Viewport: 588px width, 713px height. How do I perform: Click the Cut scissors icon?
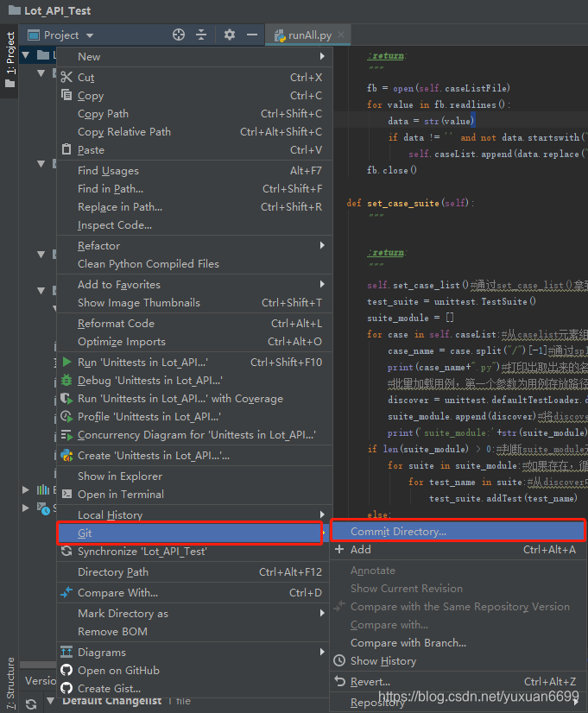coord(66,77)
